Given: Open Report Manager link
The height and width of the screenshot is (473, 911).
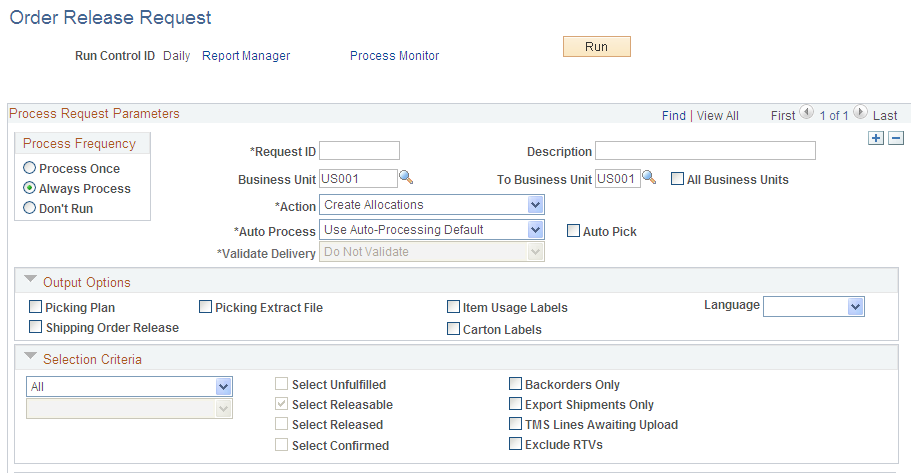Looking at the screenshot, I should click(x=246, y=56).
